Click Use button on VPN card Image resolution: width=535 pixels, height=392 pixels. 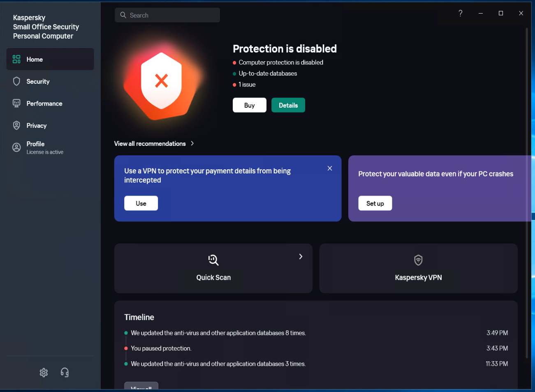(x=141, y=203)
